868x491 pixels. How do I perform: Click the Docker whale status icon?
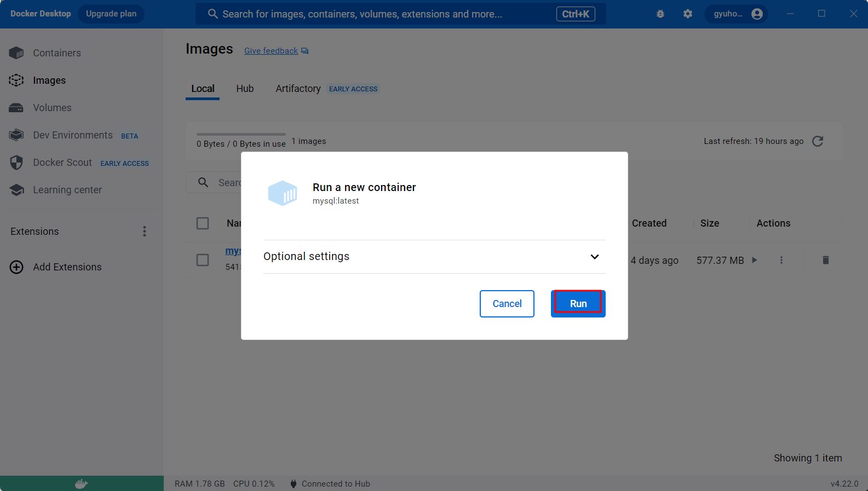[81, 483]
